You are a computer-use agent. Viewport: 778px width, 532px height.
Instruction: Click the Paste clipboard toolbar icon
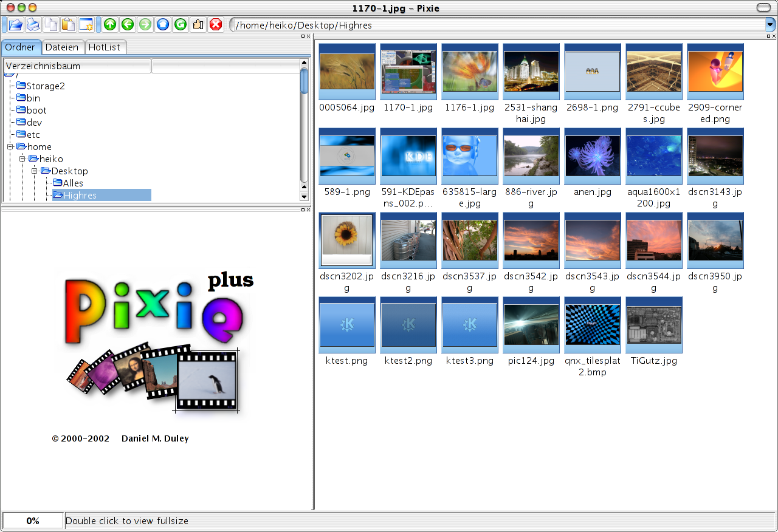[68, 25]
